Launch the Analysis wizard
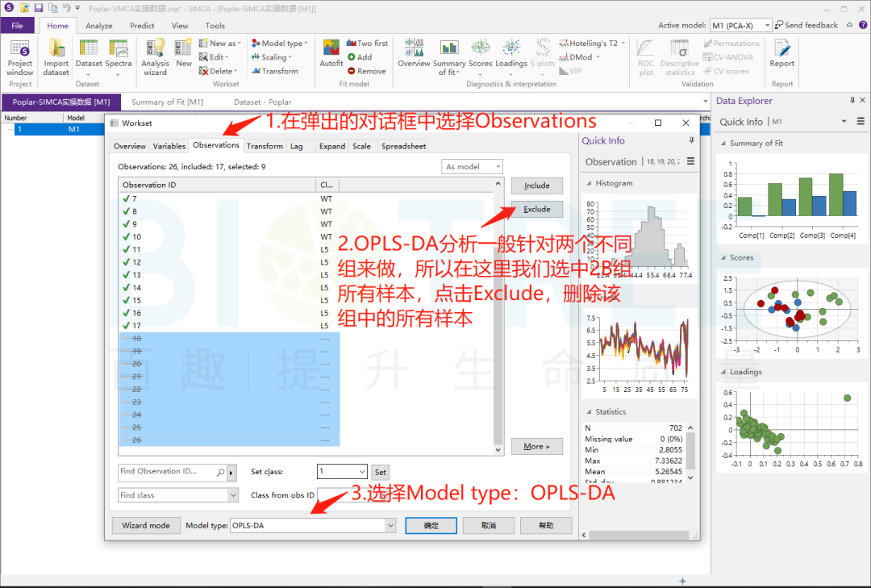The width and height of the screenshot is (871, 588). click(155, 56)
